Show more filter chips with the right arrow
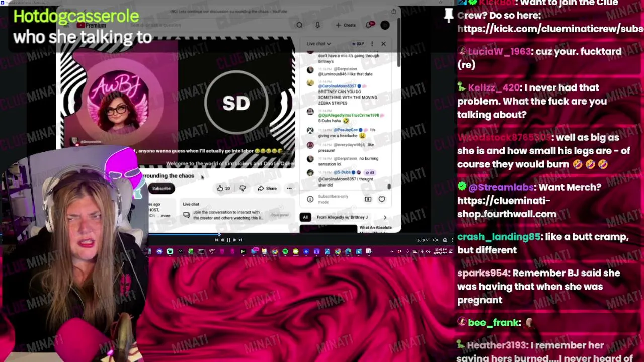Image resolution: width=644 pixels, height=362 pixels. coord(385,217)
